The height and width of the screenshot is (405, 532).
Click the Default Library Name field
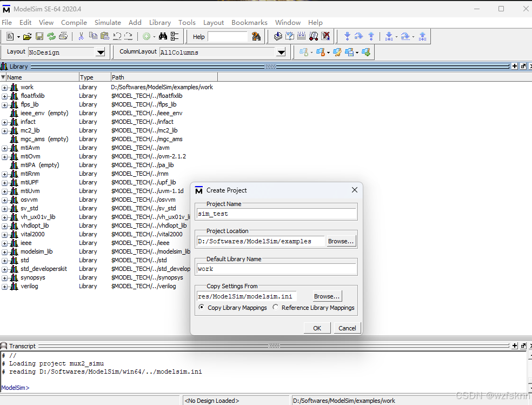pos(276,269)
